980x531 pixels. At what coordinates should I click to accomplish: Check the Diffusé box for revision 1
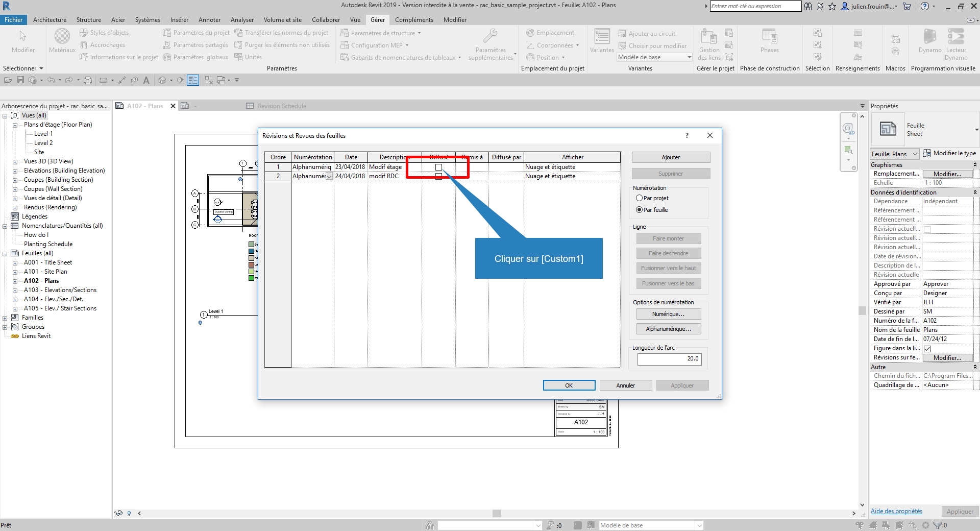pos(438,167)
